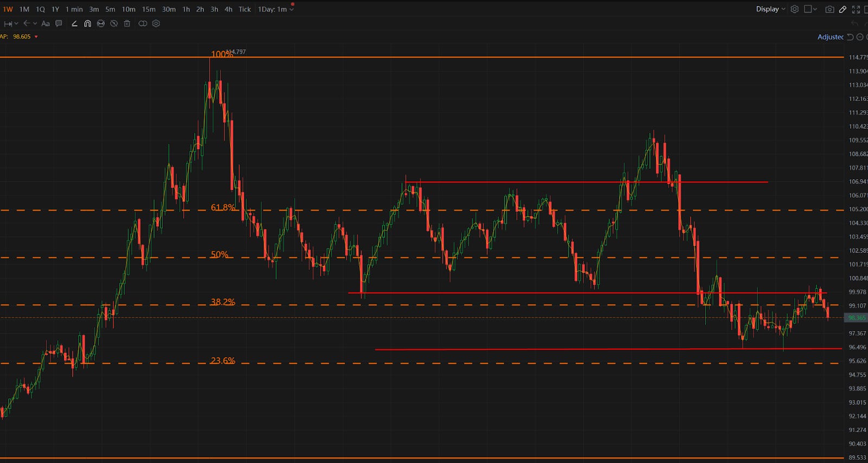Set chart interval to 1h

coord(186,9)
